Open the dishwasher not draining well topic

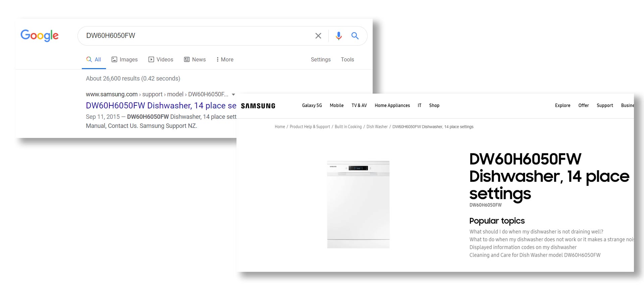click(x=536, y=232)
